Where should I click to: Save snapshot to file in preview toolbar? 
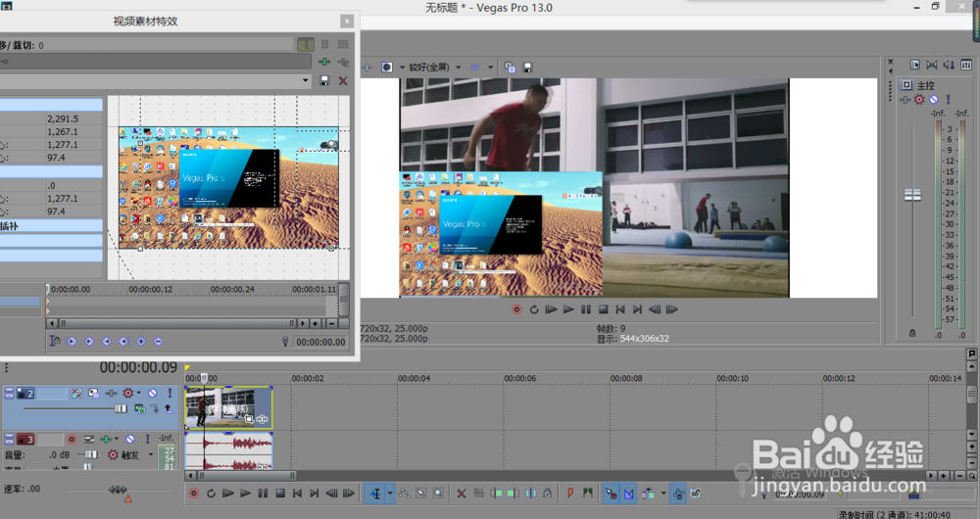[x=527, y=67]
